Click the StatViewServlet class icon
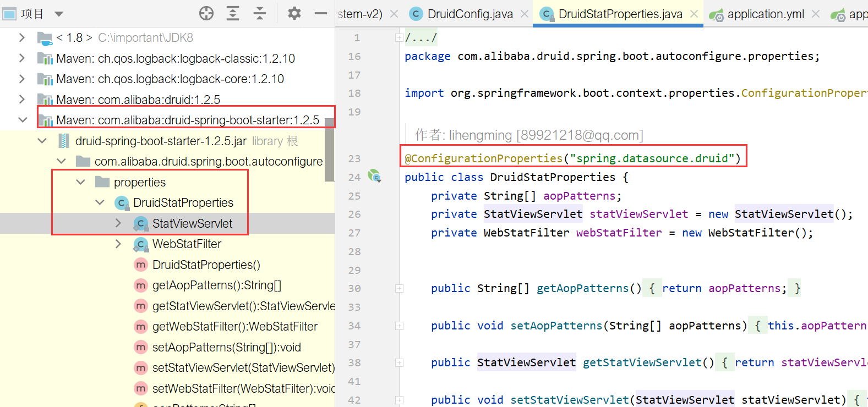This screenshot has width=868, height=407. click(141, 224)
